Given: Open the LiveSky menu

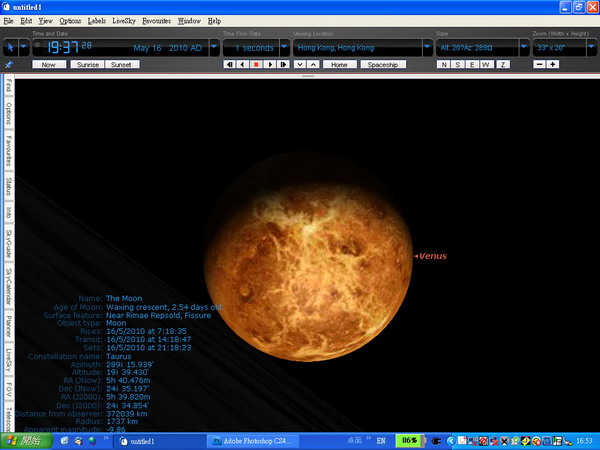Looking at the screenshot, I should coord(124,20).
